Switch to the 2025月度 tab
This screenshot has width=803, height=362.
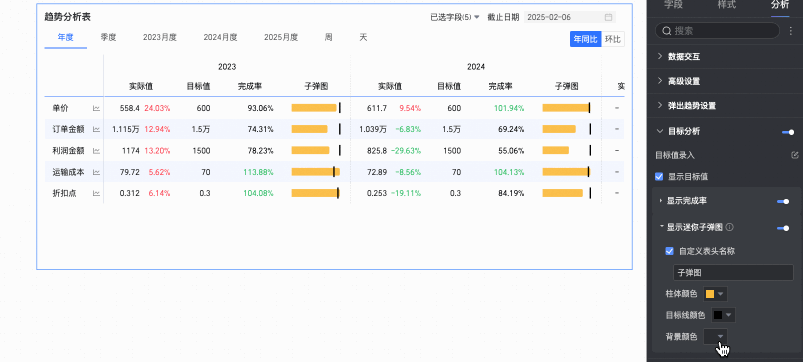pyautogui.click(x=281, y=37)
